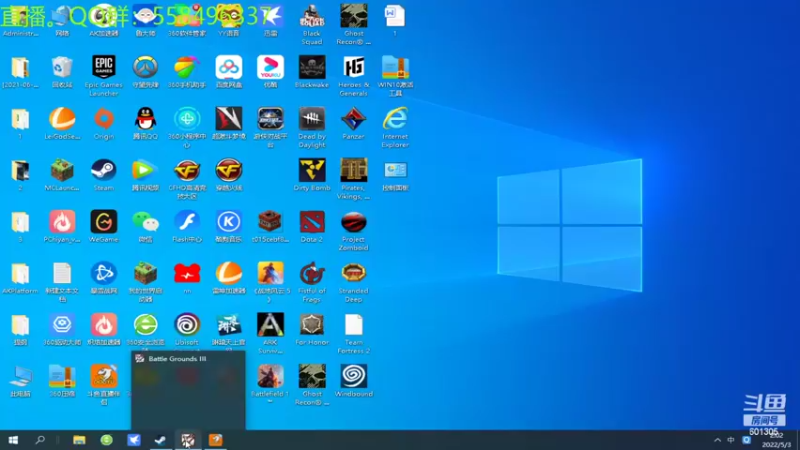This screenshot has width=800, height=450.
Task: Launch ARK Survival desktop icon
Action: coord(270,325)
